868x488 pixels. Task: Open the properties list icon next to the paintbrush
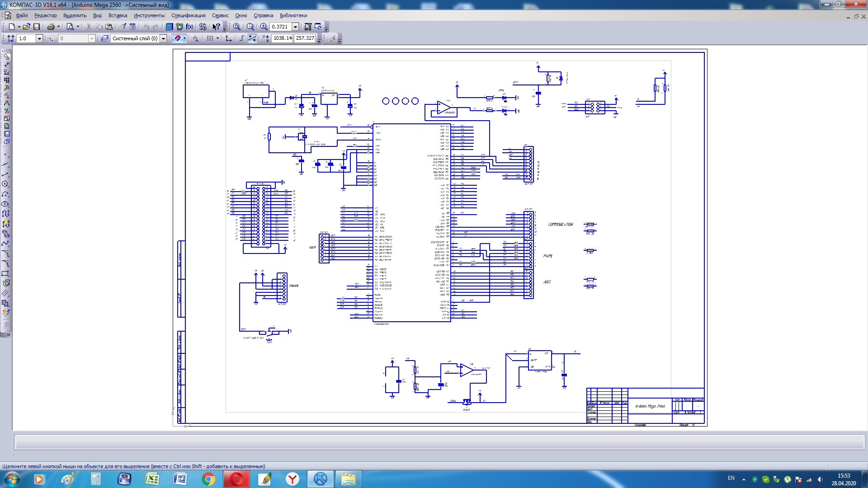[132, 27]
